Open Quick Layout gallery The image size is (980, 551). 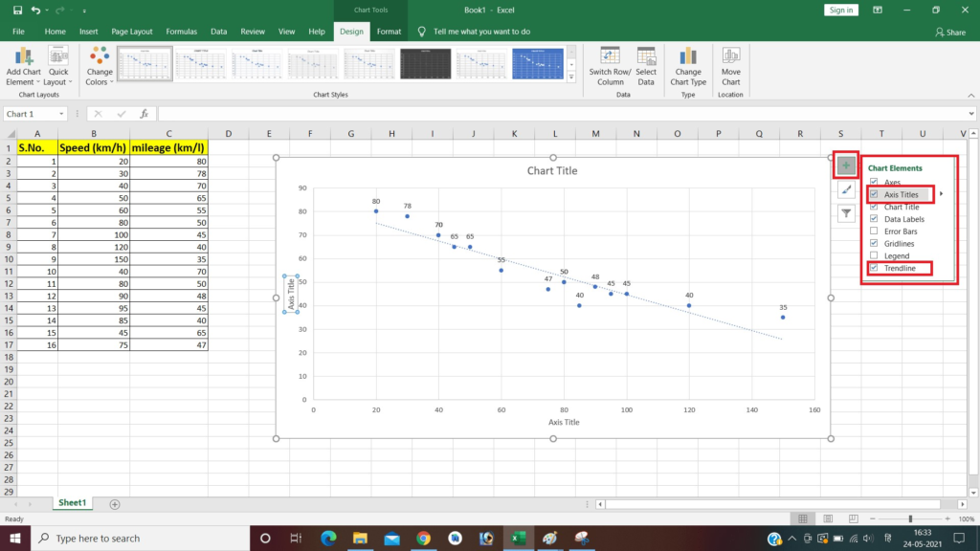(58, 67)
